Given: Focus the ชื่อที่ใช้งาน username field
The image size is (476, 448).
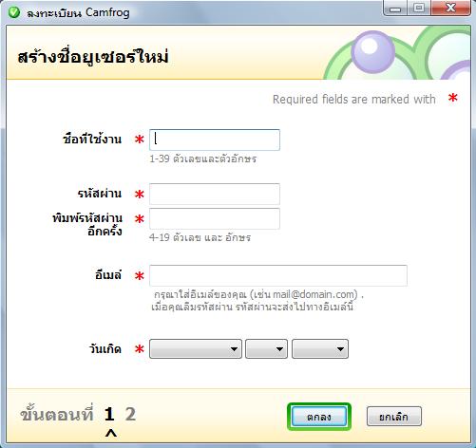Looking at the screenshot, I should pyautogui.click(x=215, y=140).
